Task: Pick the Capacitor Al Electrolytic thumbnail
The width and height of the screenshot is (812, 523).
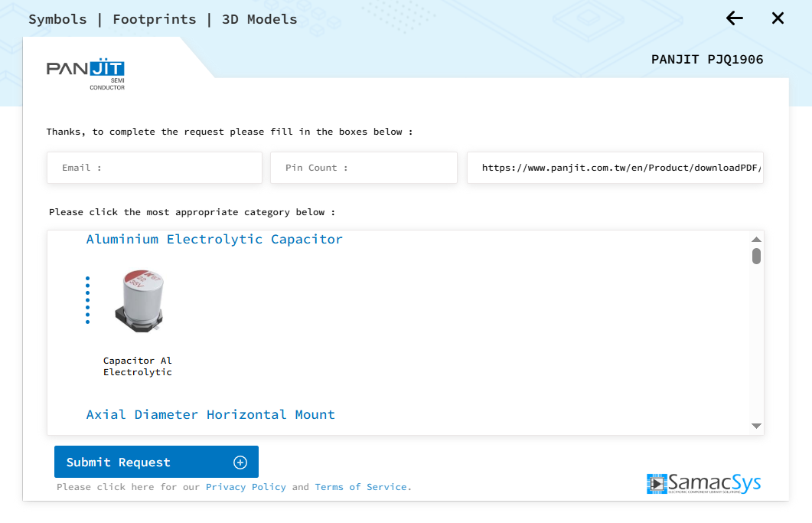Action: 139,301
